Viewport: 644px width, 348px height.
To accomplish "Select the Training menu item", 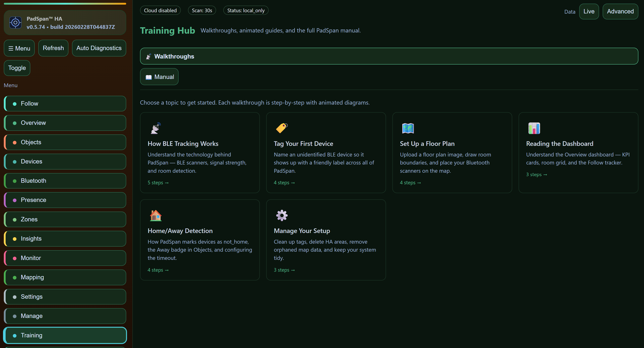I will click(65, 335).
